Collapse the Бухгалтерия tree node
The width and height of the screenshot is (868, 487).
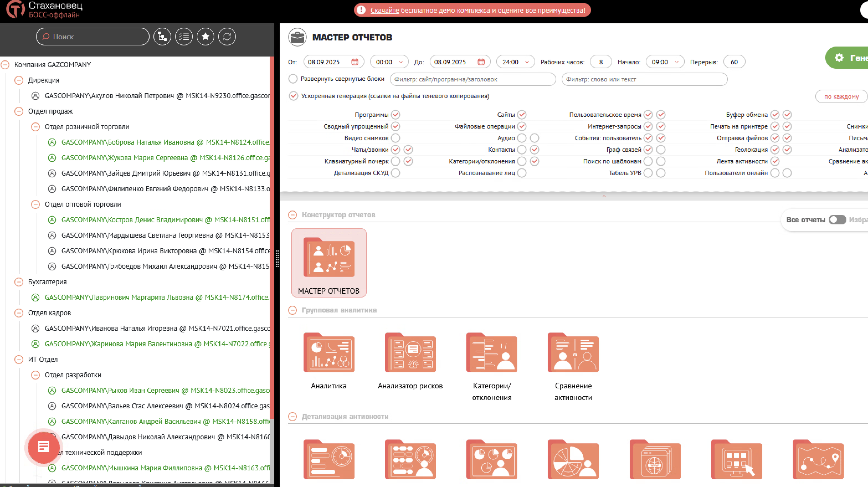[19, 282]
